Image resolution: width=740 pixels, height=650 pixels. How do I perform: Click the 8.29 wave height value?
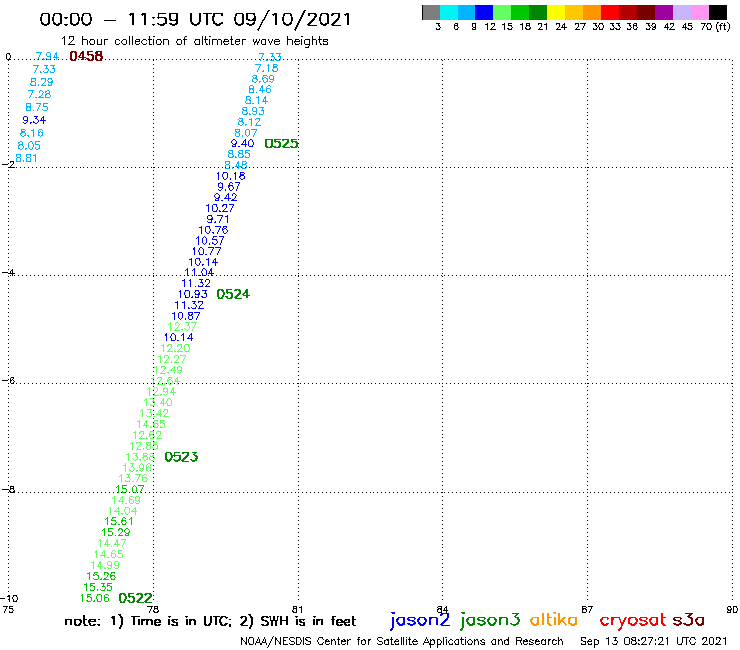click(x=42, y=82)
